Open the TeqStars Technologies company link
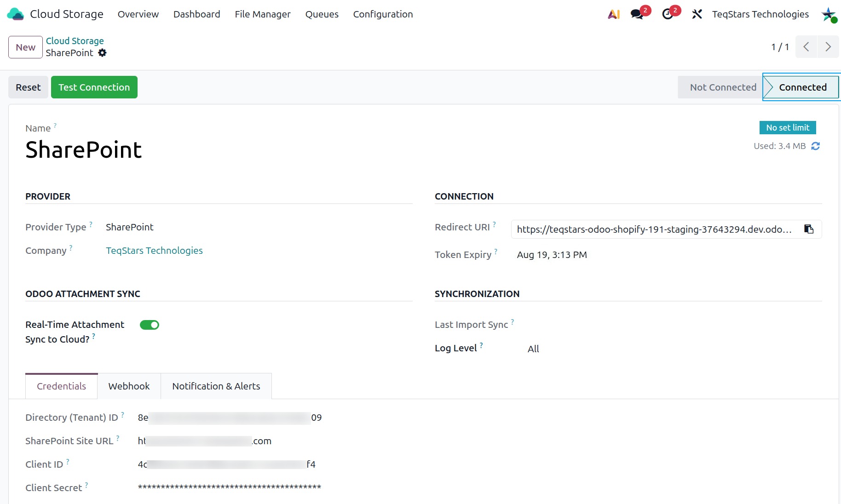This screenshot has height=504, width=841. (154, 251)
